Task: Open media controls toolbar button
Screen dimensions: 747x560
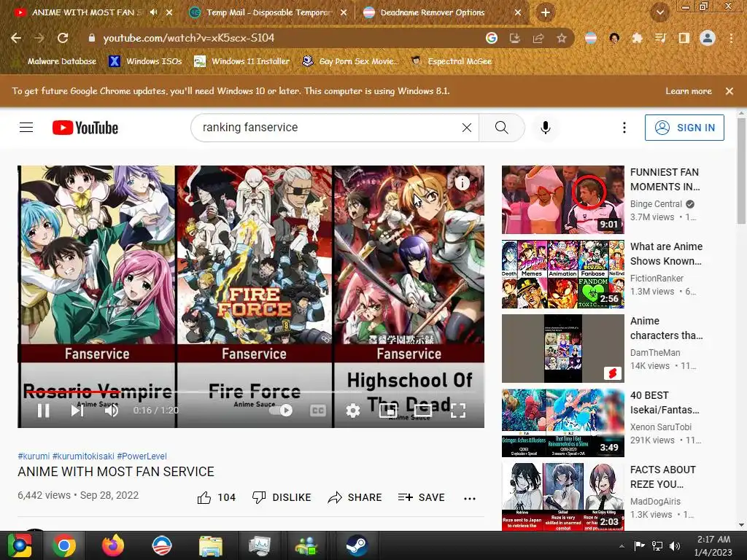Action: 660,38
